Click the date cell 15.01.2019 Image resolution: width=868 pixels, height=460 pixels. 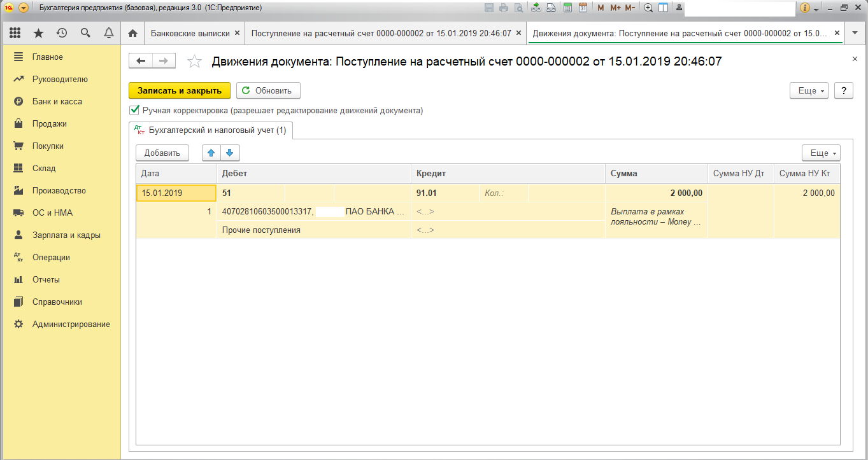pyautogui.click(x=176, y=193)
